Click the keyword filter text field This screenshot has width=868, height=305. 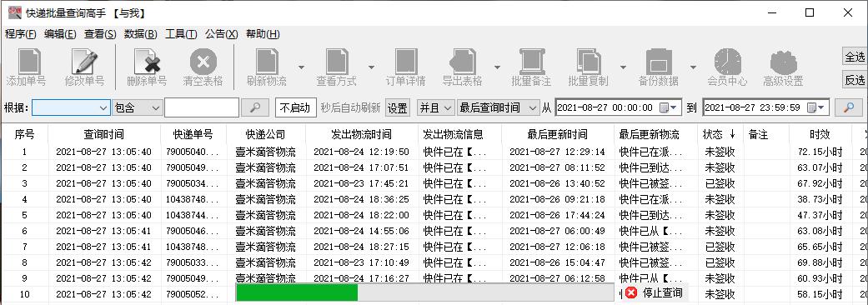tap(202, 107)
